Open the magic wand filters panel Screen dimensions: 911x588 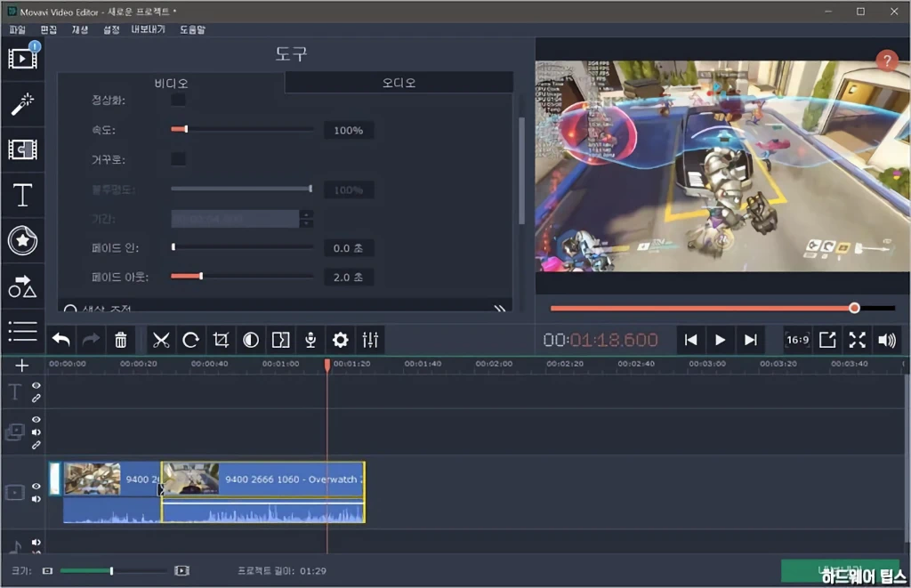(22, 105)
